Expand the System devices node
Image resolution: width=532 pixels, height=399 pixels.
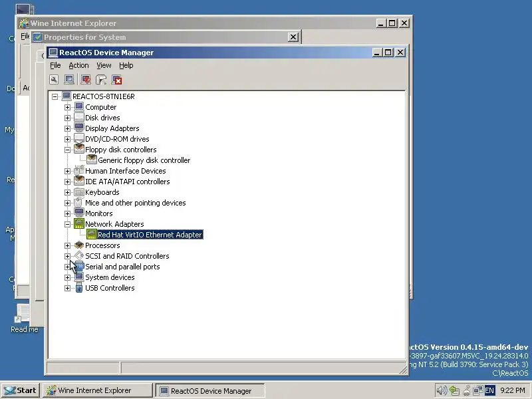(67, 277)
